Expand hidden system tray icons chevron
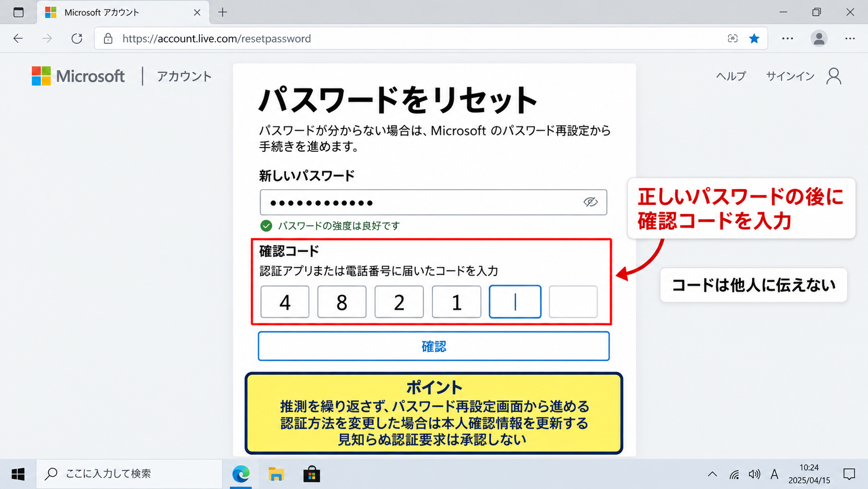868x489 pixels. click(x=712, y=474)
